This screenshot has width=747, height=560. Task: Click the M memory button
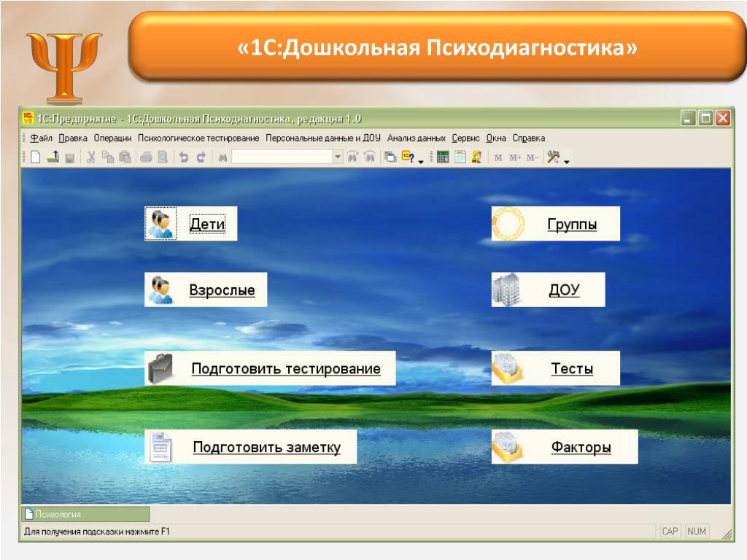pos(498,157)
